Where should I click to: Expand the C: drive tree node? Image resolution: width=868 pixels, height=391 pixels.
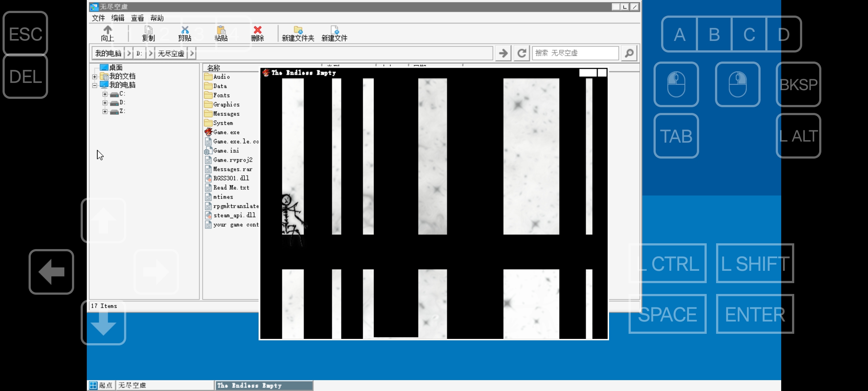(x=105, y=94)
